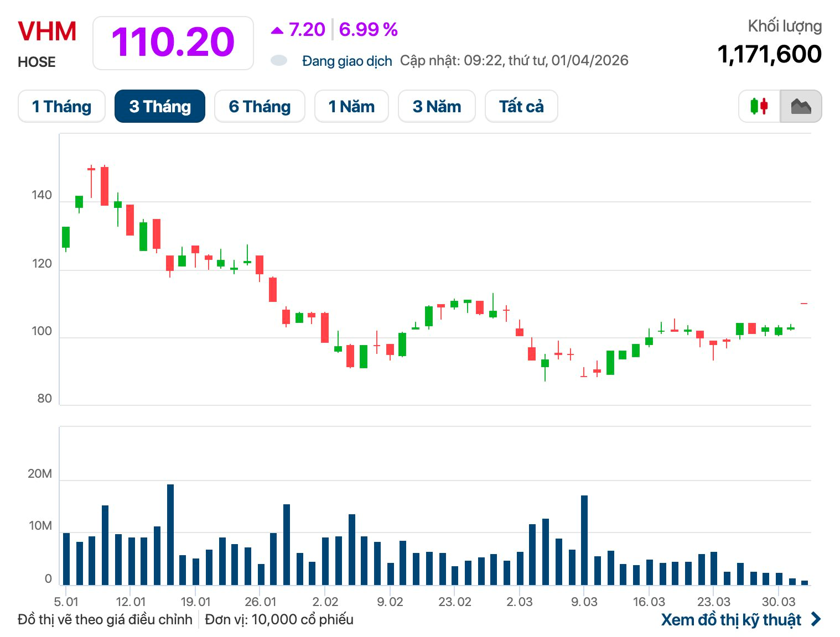
Task: Click the Khối lượng volume value 1,171,600
Action: click(x=769, y=54)
